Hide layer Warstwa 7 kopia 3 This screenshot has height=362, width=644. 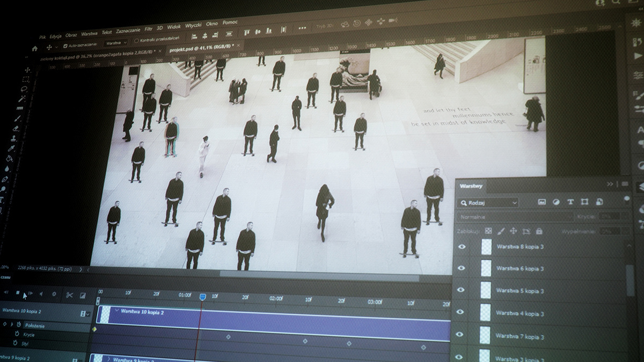(x=459, y=334)
